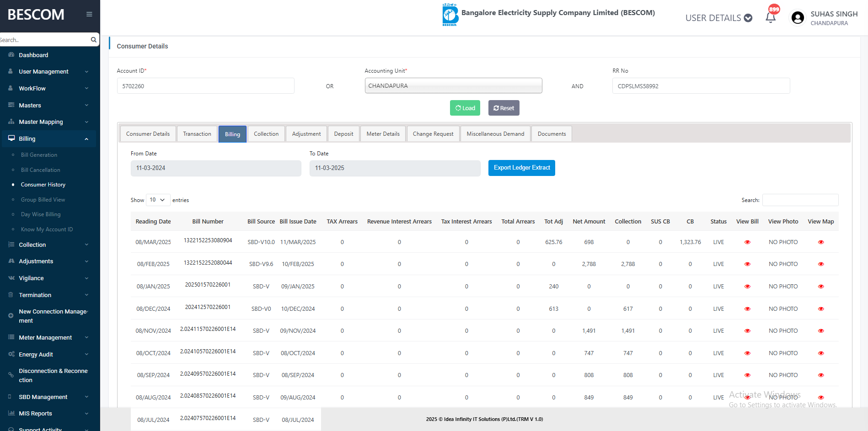Image resolution: width=868 pixels, height=431 pixels.
Task: Expand Energy Audit menu
Action: [50, 355]
